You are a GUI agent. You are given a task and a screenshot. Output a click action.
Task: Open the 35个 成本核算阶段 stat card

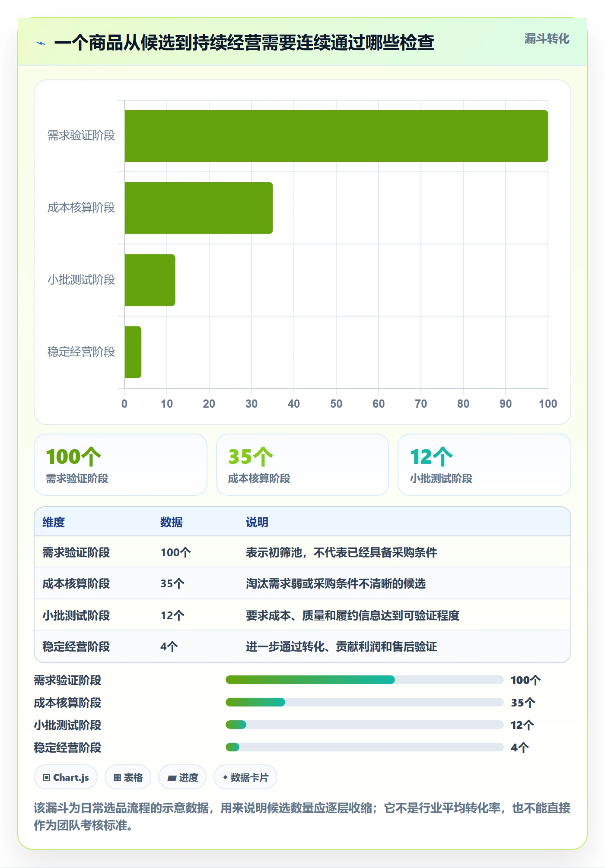[x=302, y=465]
